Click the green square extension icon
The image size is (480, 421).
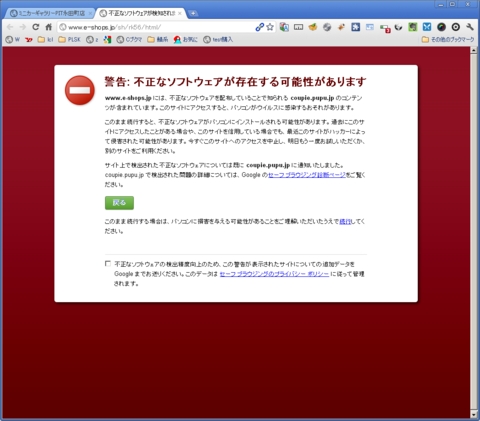pyautogui.click(x=413, y=27)
